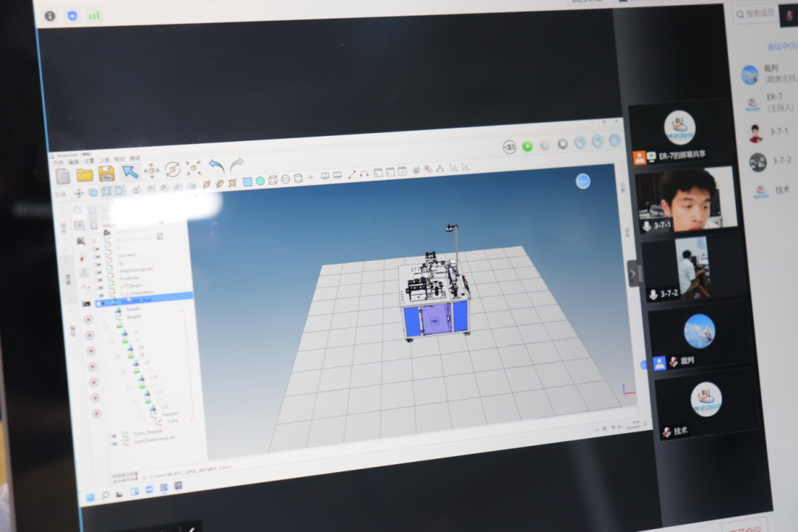Toggle visibility of the Positioner tree item

point(99,279)
